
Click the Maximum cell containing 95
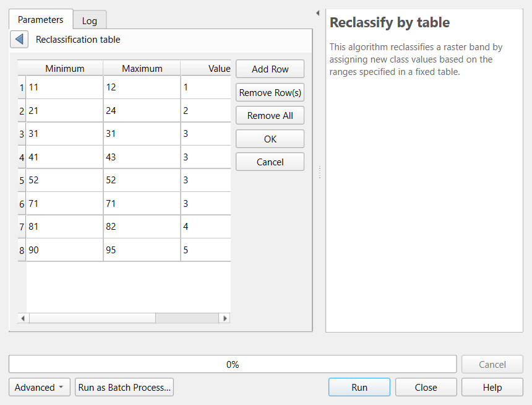pos(142,250)
